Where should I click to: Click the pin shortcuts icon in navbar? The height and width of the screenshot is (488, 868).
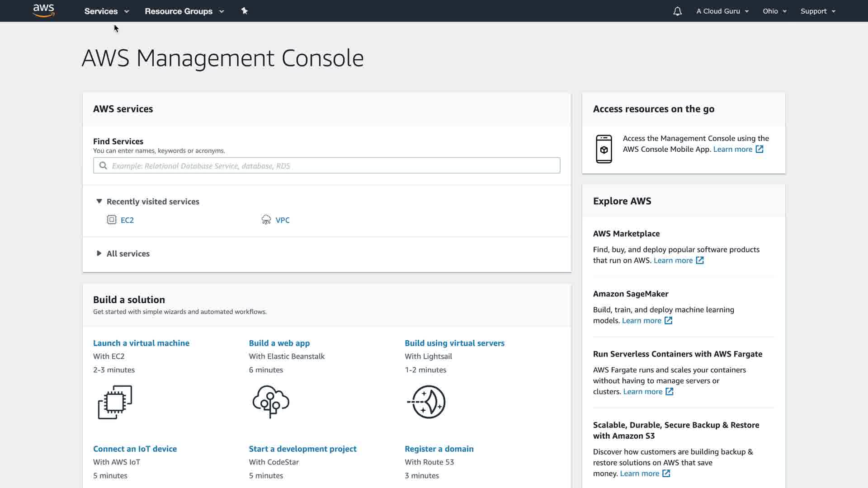(245, 11)
